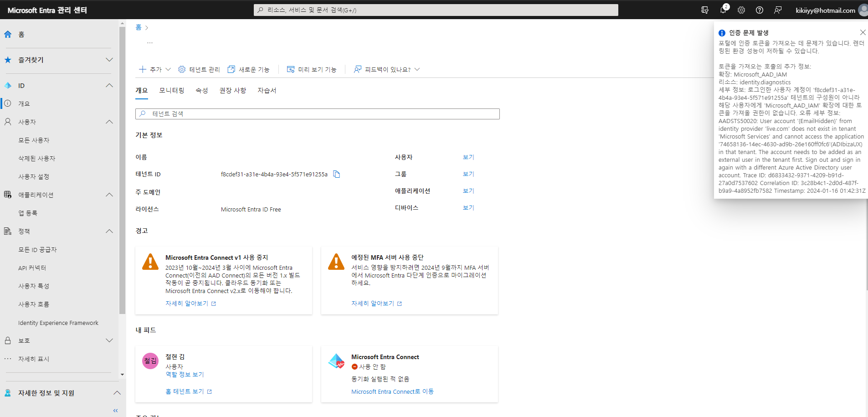The width and height of the screenshot is (868, 417).
Task: Open 사용자 설정 in sidebar
Action: (34, 177)
